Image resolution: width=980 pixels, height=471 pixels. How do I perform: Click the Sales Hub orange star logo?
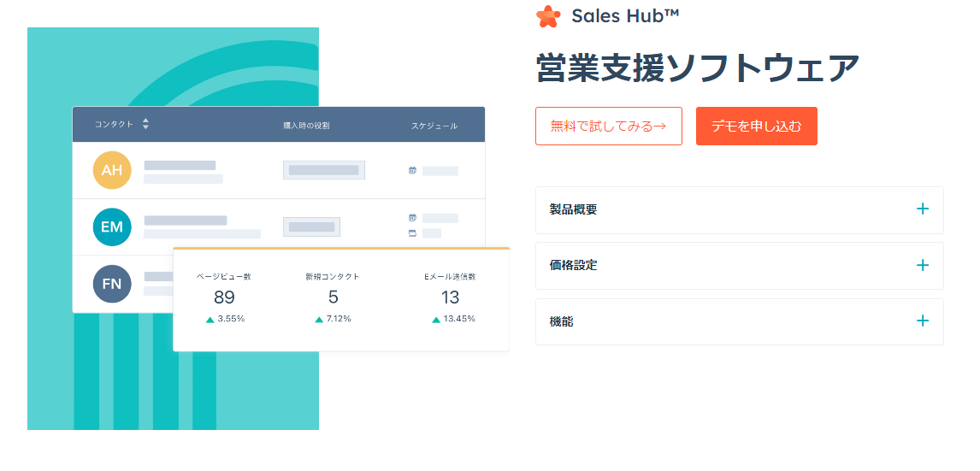point(548,16)
